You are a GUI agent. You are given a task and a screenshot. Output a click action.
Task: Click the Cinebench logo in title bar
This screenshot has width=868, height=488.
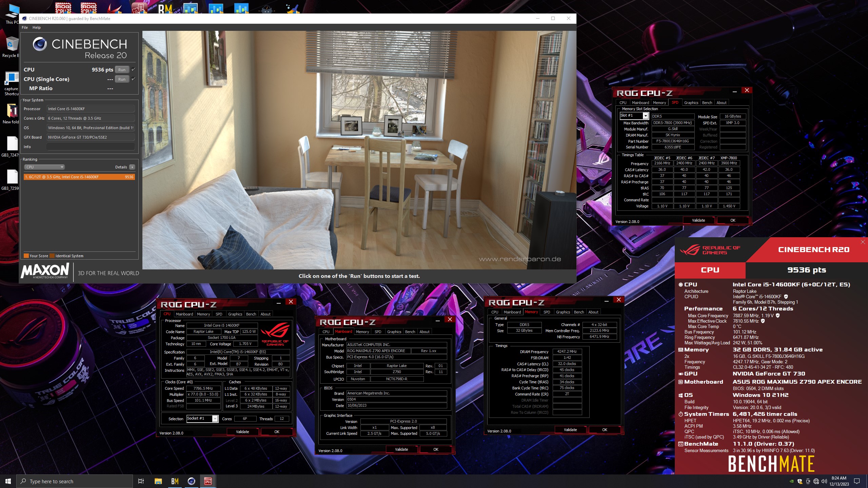coord(24,19)
